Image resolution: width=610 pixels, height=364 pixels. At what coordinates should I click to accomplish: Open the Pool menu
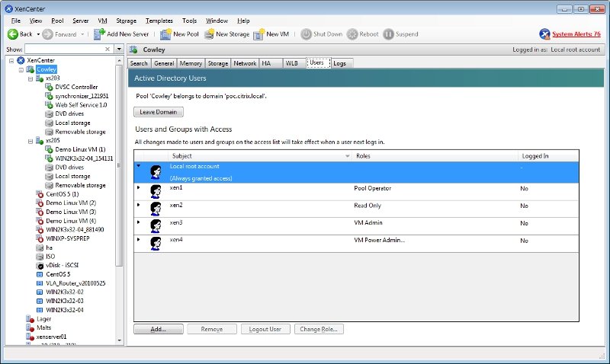pos(57,21)
